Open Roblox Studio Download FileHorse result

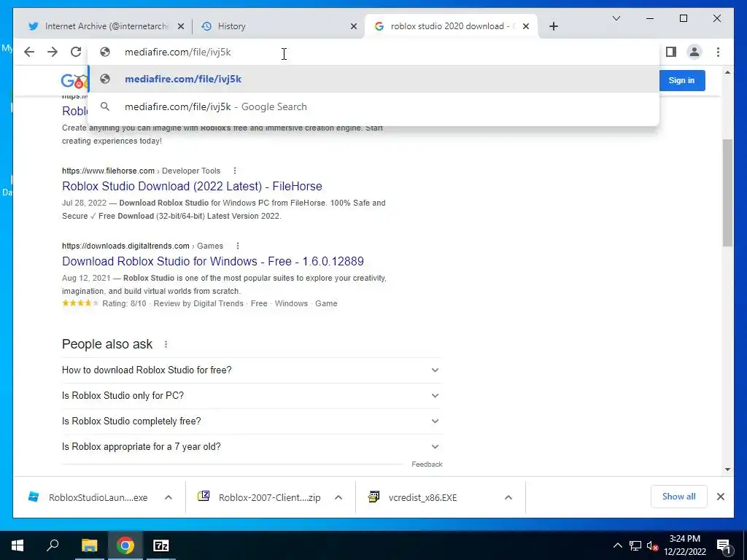pyautogui.click(x=192, y=186)
